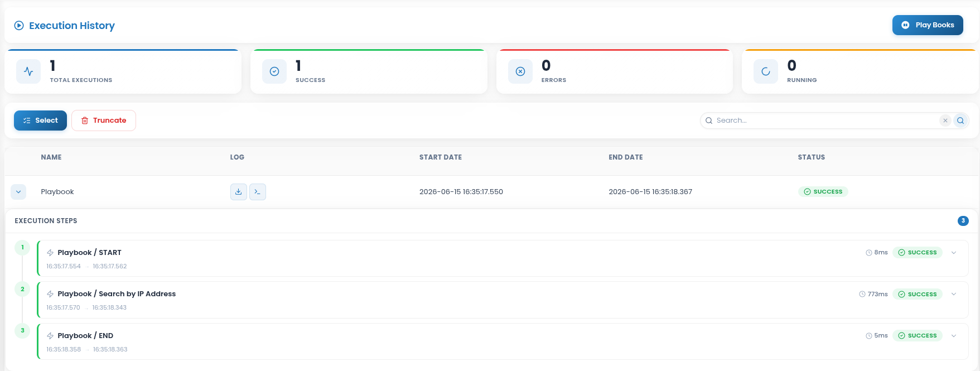Collapse the Playbook execution row
This screenshot has width=980, height=371.
point(18,192)
